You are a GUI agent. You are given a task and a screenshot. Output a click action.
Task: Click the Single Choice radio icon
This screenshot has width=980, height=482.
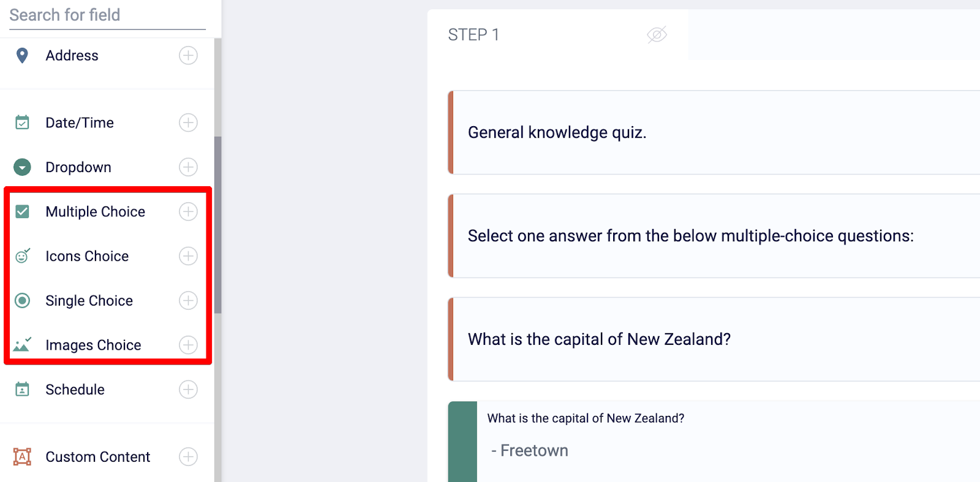click(x=22, y=300)
